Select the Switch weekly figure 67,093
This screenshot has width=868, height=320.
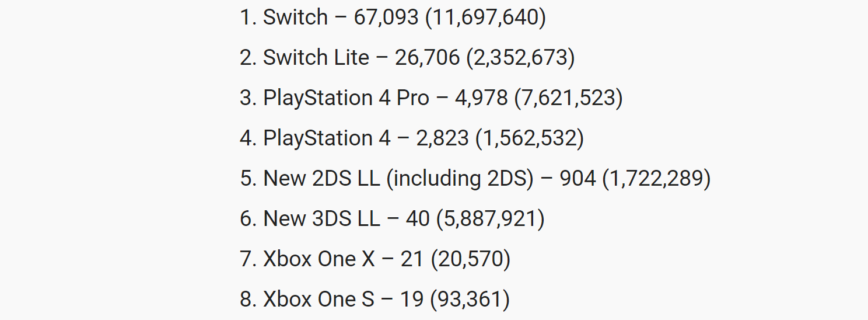coord(386,18)
